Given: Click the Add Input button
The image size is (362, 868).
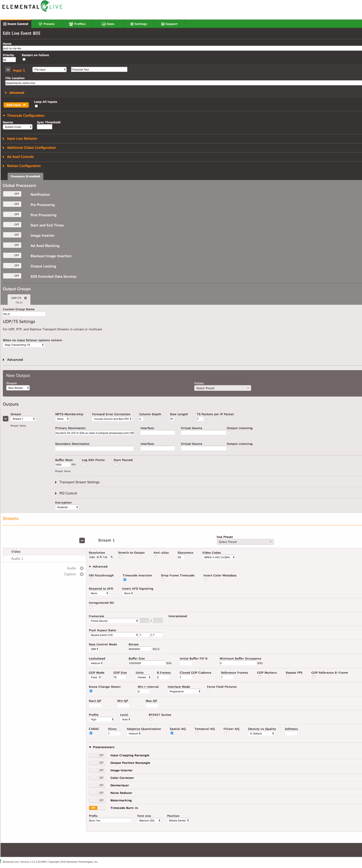Looking at the screenshot, I should coord(16,105).
